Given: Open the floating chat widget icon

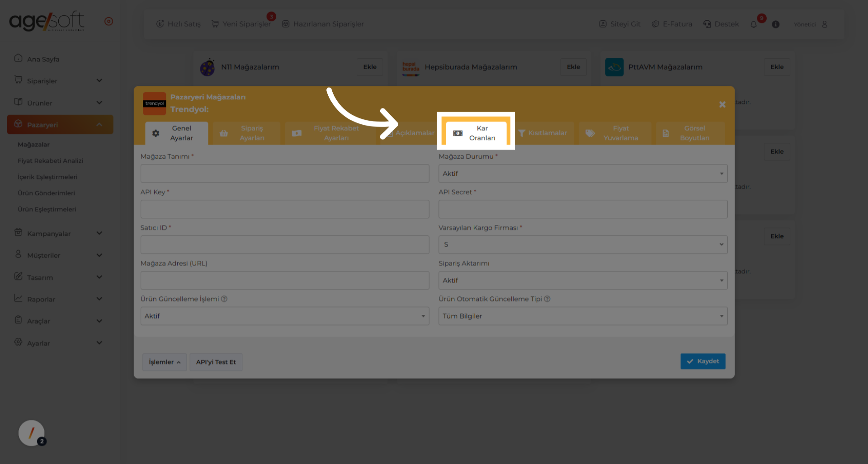Looking at the screenshot, I should [32, 433].
